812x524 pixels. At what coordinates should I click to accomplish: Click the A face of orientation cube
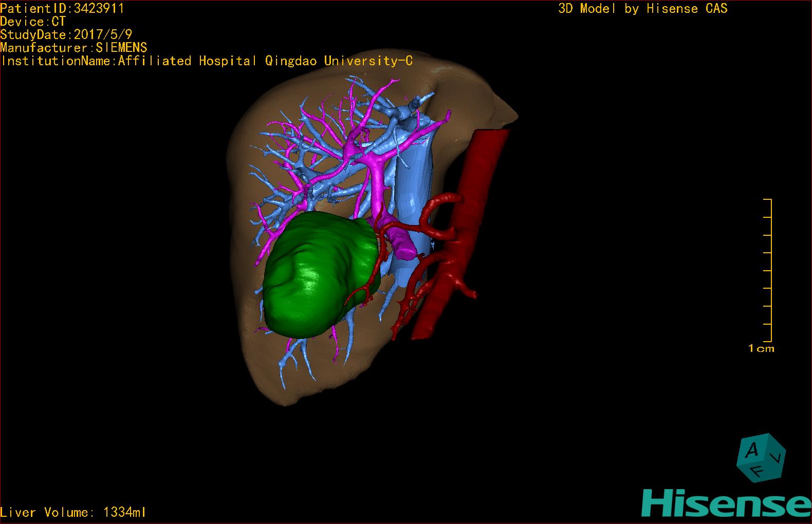(x=752, y=451)
